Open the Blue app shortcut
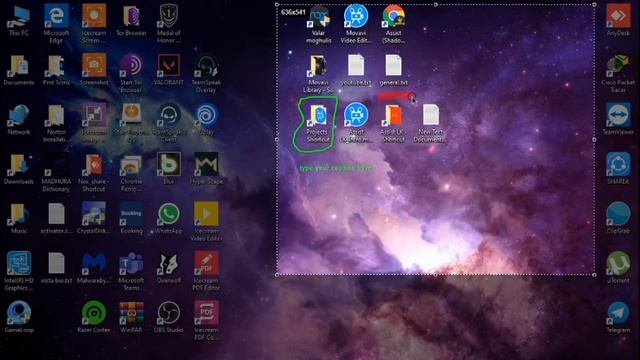 [x=169, y=169]
